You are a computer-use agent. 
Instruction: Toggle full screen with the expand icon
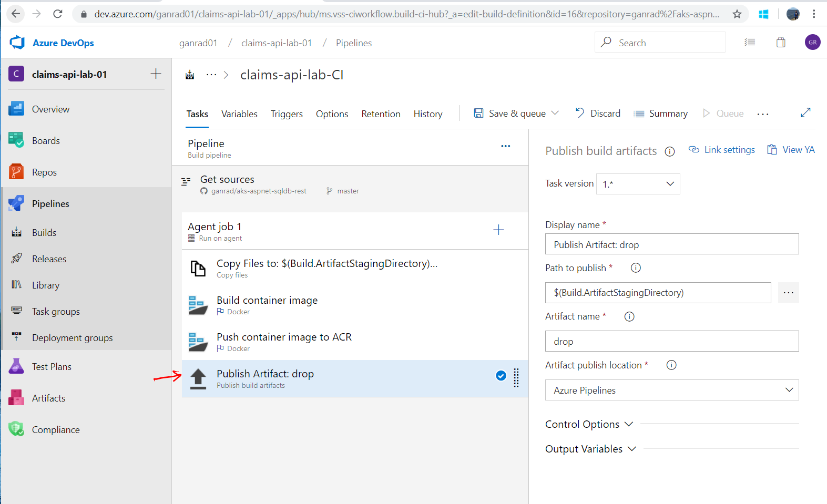pyautogui.click(x=805, y=112)
